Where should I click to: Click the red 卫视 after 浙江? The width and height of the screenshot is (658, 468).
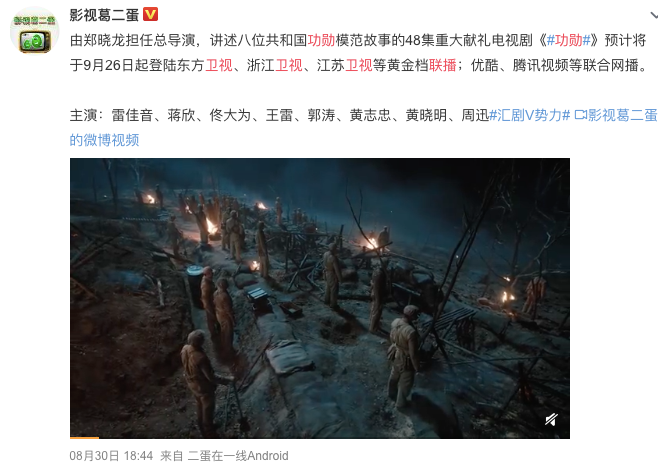coord(289,65)
